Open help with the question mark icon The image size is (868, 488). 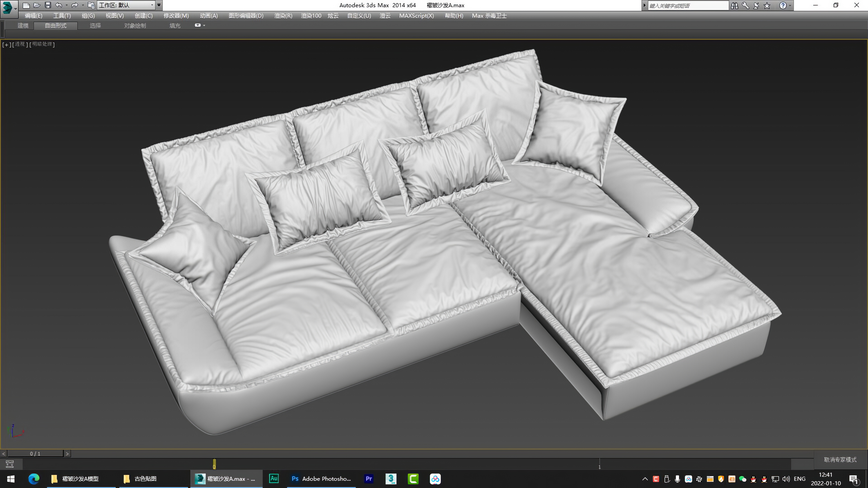(783, 5)
